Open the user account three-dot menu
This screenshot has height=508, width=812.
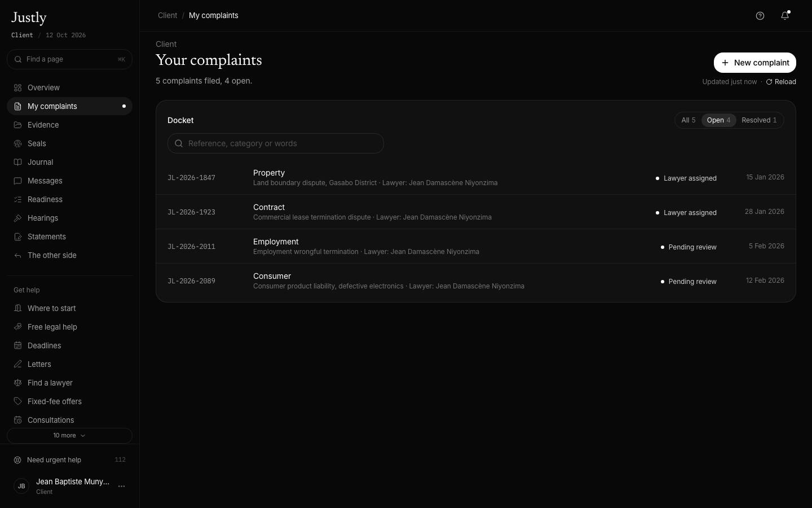tap(121, 486)
